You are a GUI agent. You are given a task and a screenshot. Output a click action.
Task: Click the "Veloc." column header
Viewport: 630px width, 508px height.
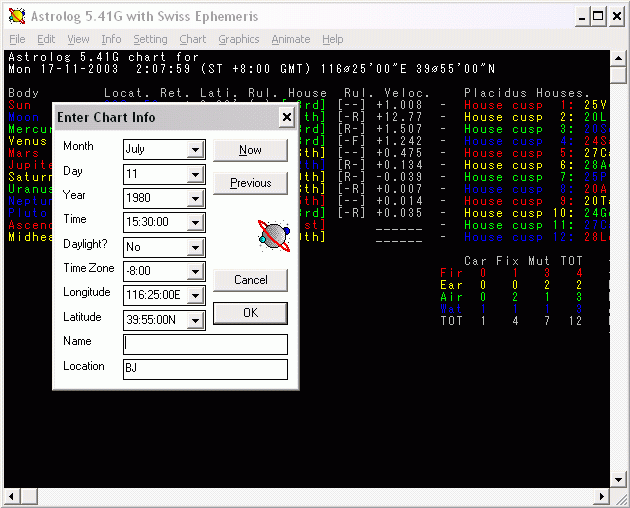[x=407, y=93]
